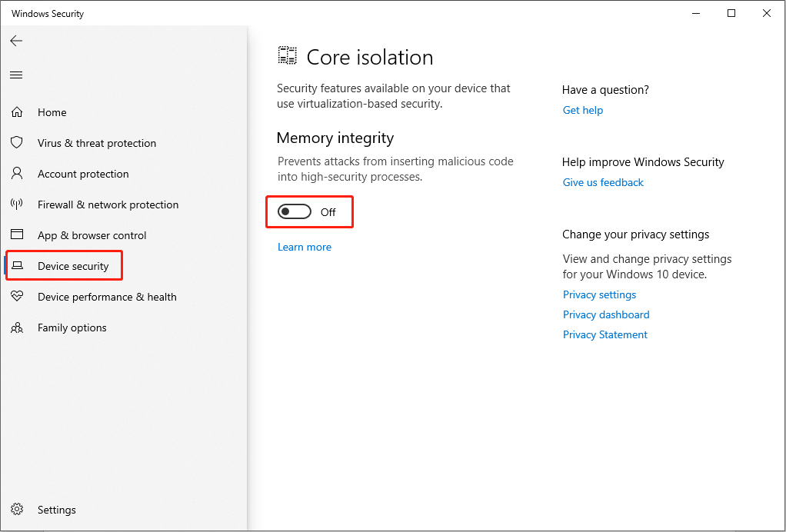Open the hamburger navigation menu icon
786x532 pixels.
(17, 75)
